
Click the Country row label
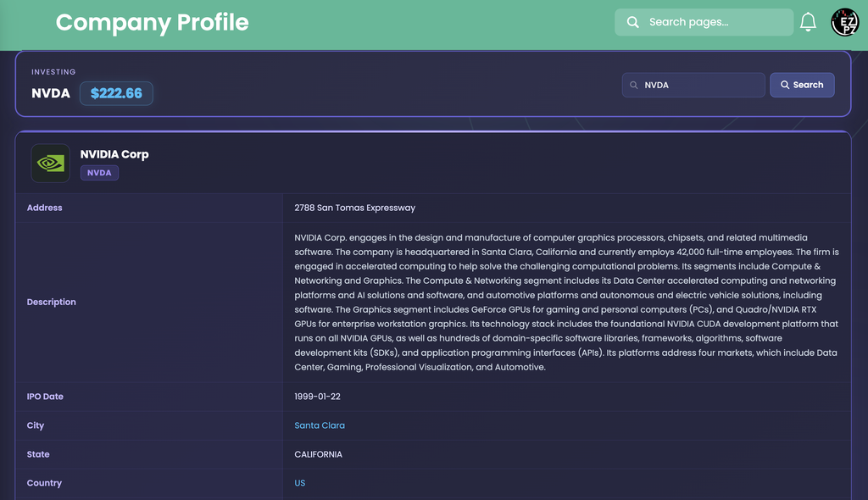[44, 483]
